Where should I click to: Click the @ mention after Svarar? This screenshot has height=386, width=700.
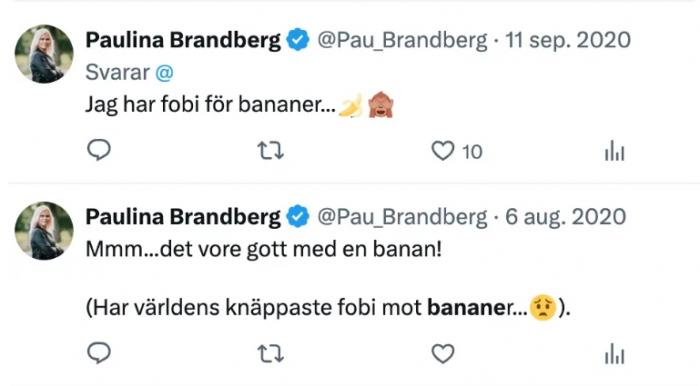click(x=164, y=73)
